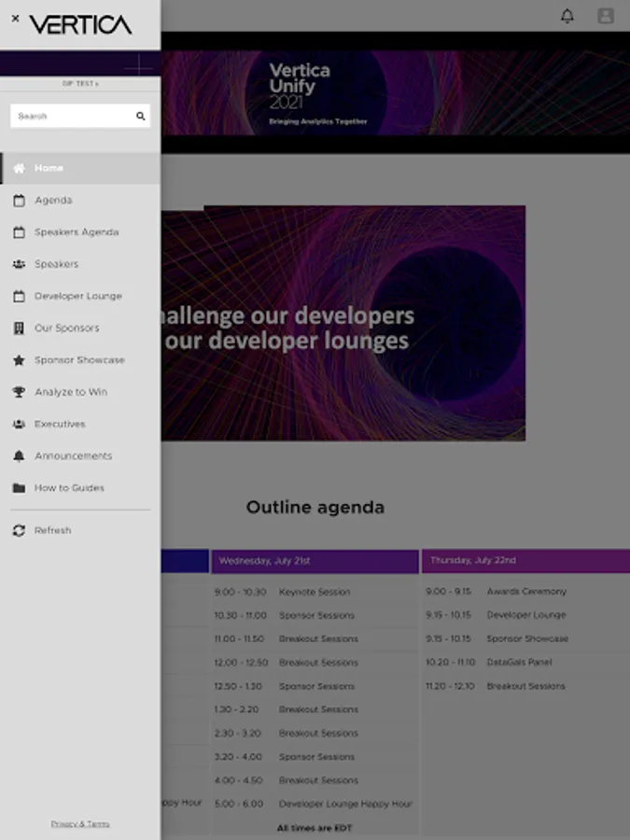Click the people icon beside Speakers

coord(20,264)
